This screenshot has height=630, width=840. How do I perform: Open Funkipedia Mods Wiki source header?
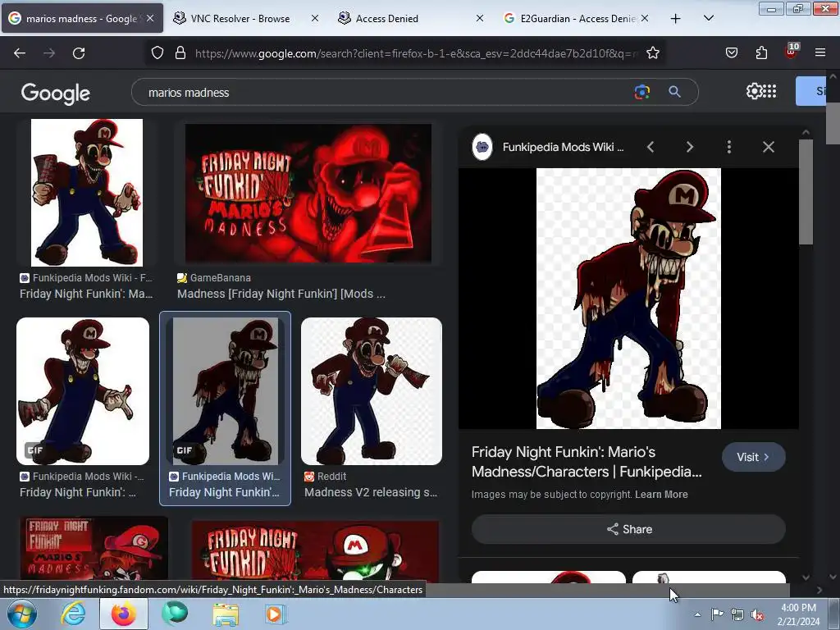pyautogui.click(x=547, y=147)
